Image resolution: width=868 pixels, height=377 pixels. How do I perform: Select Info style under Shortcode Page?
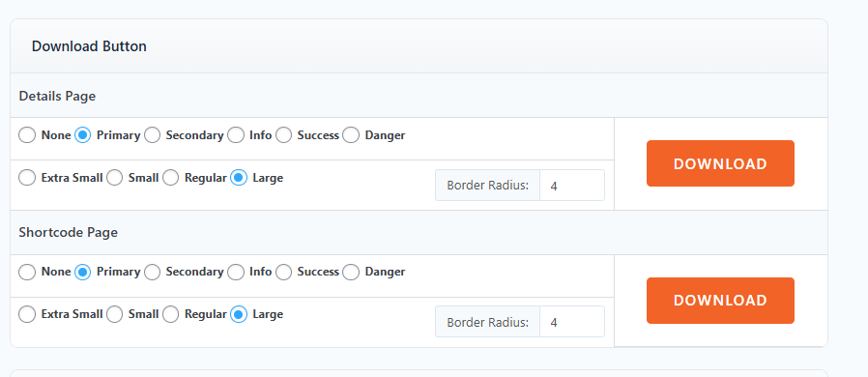[x=236, y=272]
